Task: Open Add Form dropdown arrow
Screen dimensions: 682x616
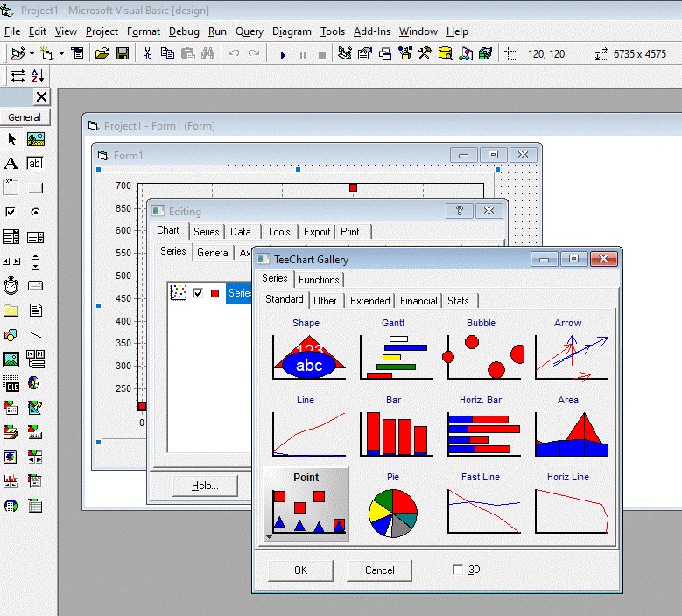Action: tap(61, 54)
